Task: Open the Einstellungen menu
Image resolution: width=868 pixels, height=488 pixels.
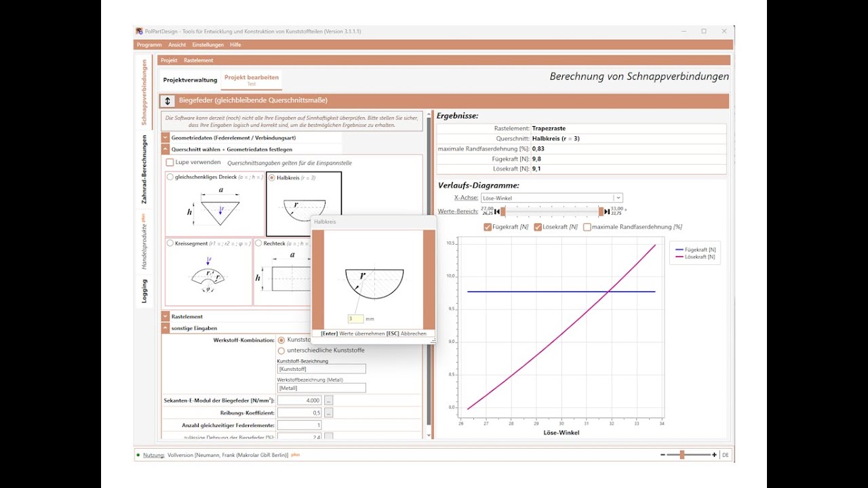Action: point(208,45)
